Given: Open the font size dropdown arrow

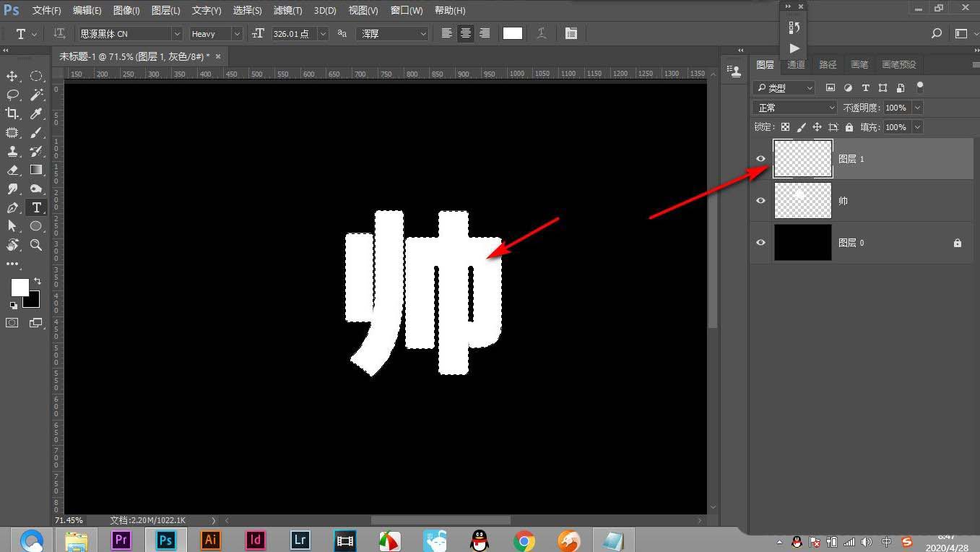Looking at the screenshot, I should [323, 34].
